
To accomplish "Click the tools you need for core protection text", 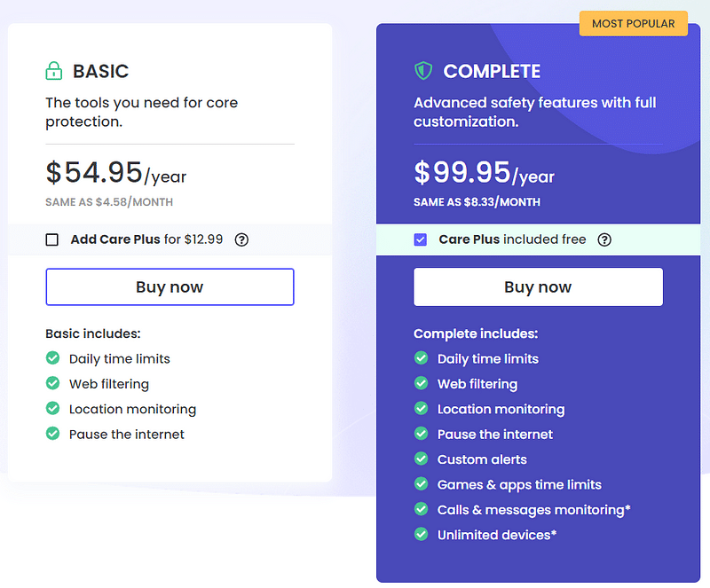I will click(142, 112).
